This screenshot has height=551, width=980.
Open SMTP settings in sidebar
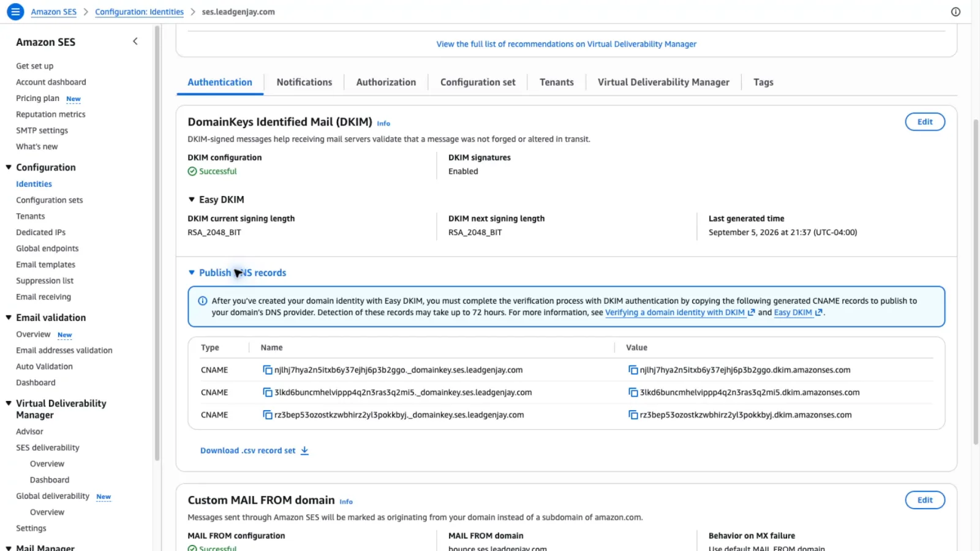pyautogui.click(x=42, y=130)
